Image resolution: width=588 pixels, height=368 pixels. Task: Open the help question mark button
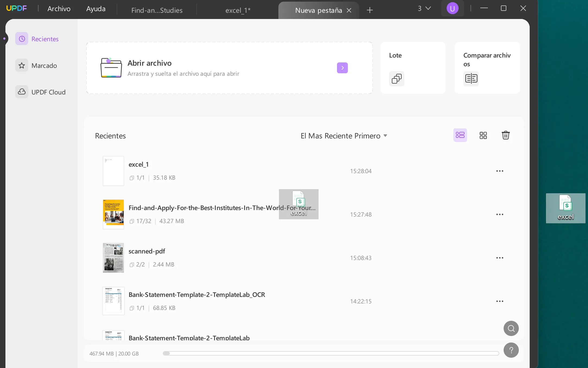[511, 350]
